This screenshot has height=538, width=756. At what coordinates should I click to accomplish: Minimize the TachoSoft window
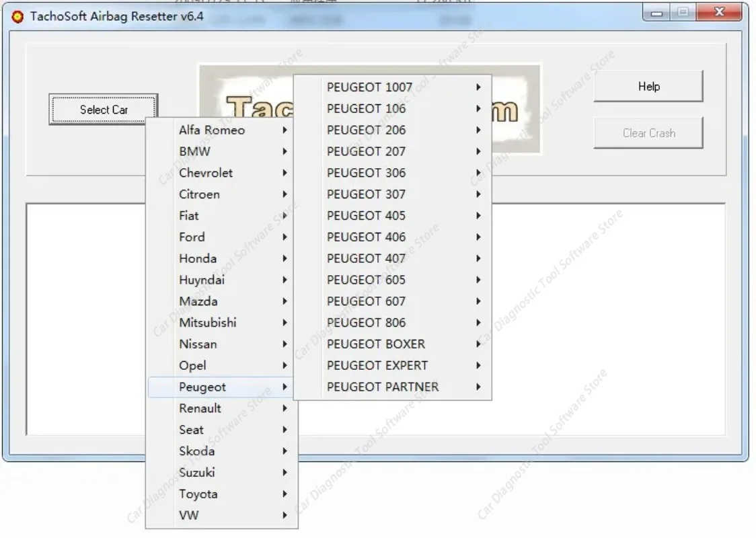tap(656, 13)
